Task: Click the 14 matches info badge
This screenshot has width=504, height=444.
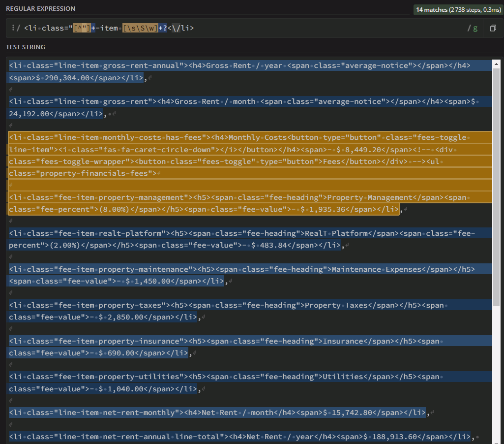Action: click(x=458, y=9)
